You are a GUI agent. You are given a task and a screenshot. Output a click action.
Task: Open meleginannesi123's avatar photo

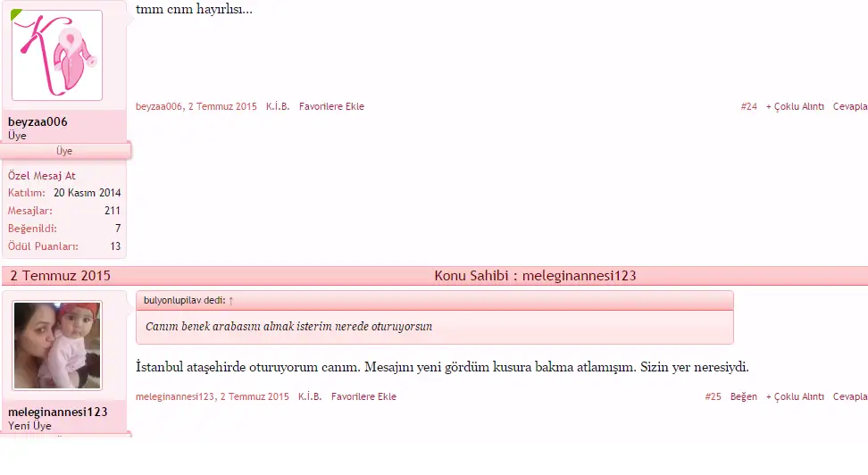(57, 346)
